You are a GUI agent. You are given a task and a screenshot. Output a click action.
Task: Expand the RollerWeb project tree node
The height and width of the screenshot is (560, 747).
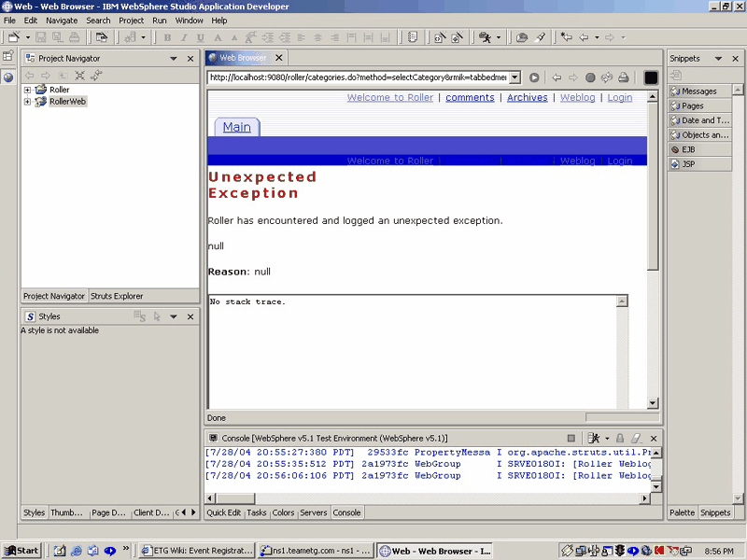coord(27,102)
